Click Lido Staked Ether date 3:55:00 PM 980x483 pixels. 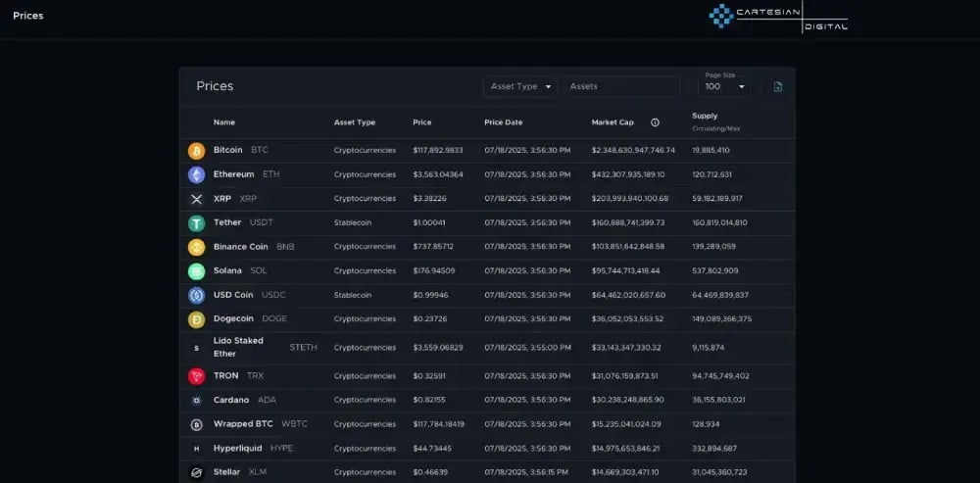527,348
